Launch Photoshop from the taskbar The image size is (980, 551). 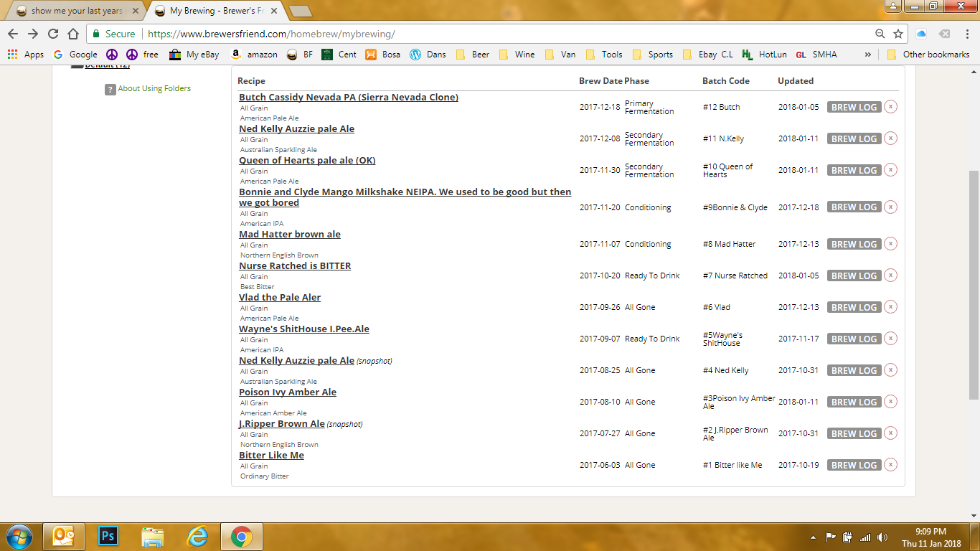point(108,536)
